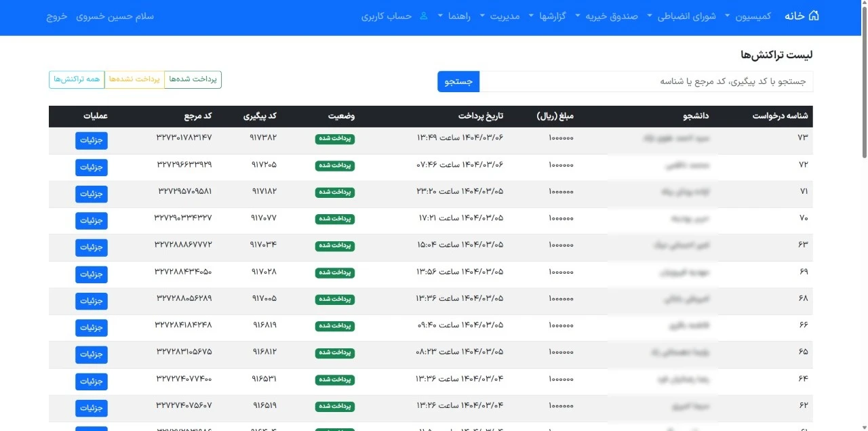Open the صندوق خیریه dropdown
Image resolution: width=868 pixels, height=431 pixels.
coord(609,16)
